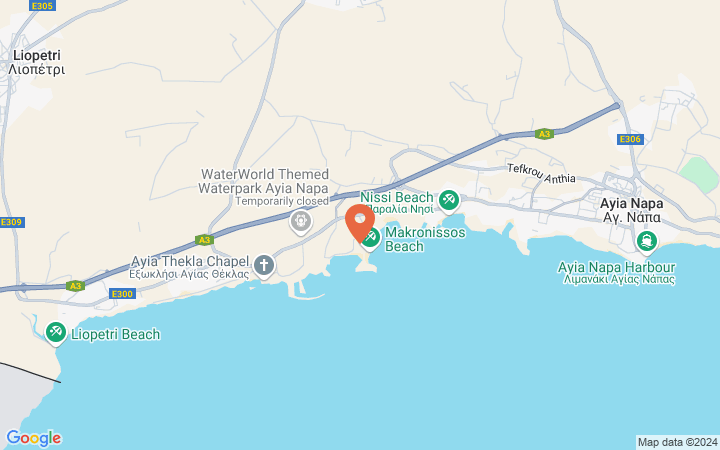720x450 pixels.
Task: Click the Google logo
Action: pyautogui.click(x=34, y=439)
